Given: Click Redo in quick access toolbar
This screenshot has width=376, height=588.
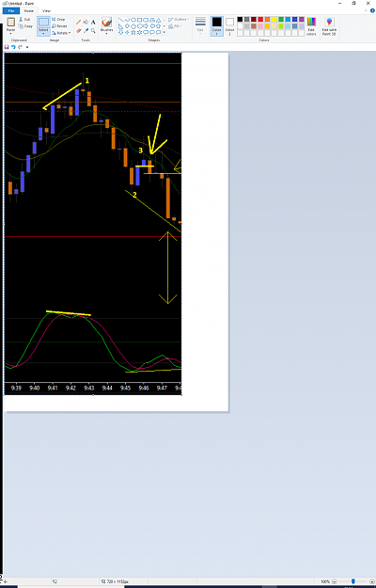Looking at the screenshot, I should 21,47.
